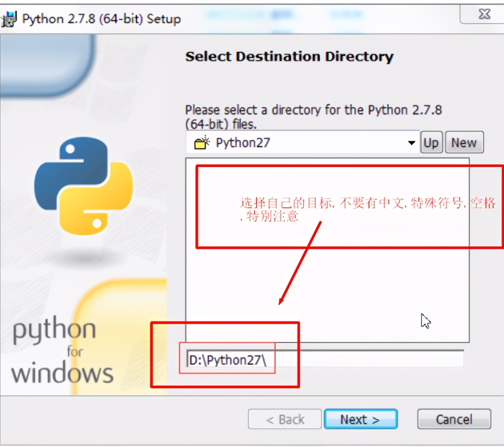This screenshot has width=504, height=447.
Task: Click the Next button to continue installation
Action: 361,419
